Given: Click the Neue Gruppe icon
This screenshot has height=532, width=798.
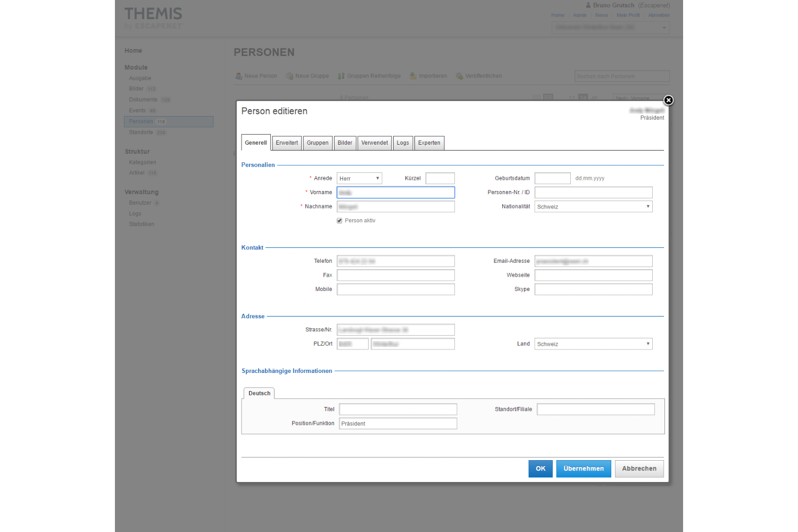Looking at the screenshot, I should (x=289, y=76).
